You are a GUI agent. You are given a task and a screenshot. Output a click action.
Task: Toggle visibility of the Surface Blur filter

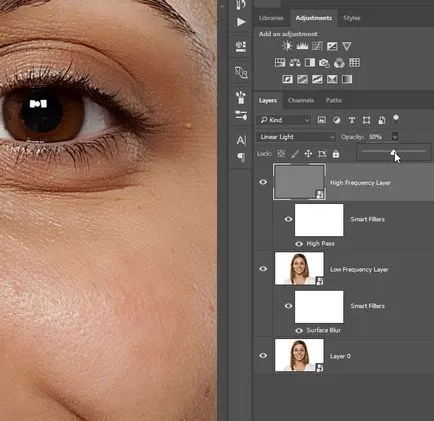[x=299, y=331]
